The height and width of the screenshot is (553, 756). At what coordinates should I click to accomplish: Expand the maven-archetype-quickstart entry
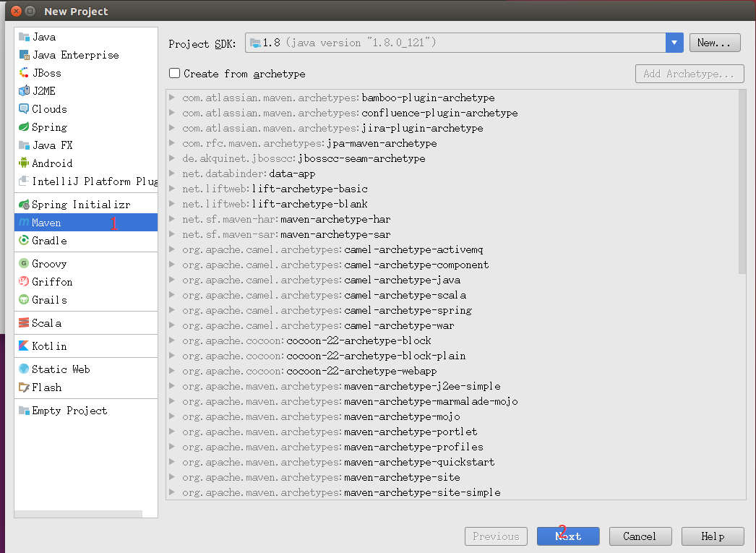coord(171,463)
